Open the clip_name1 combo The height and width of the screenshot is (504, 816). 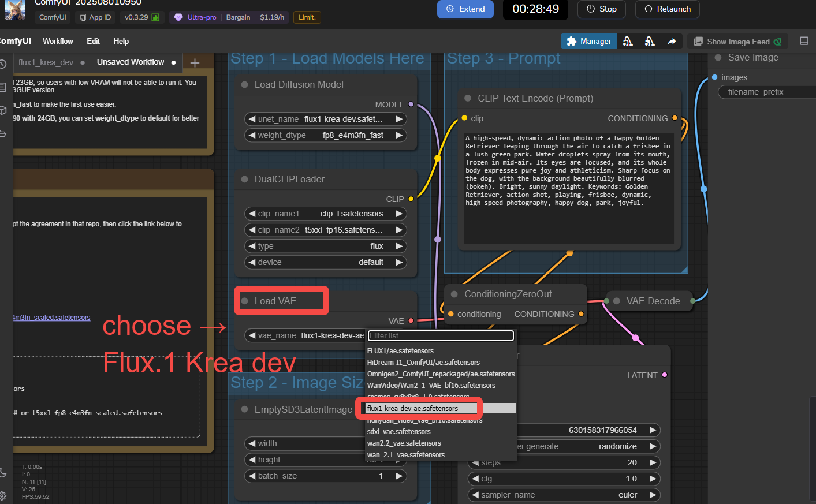click(x=326, y=214)
